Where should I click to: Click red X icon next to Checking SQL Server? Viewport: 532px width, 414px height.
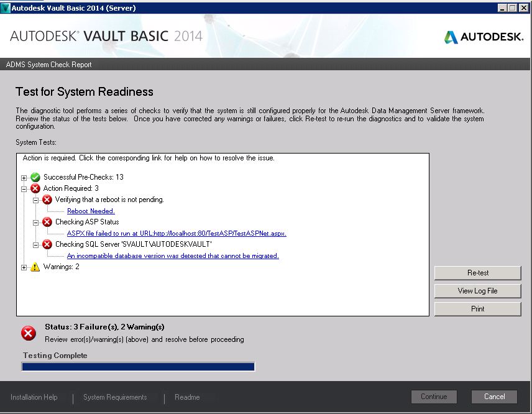[47, 244]
